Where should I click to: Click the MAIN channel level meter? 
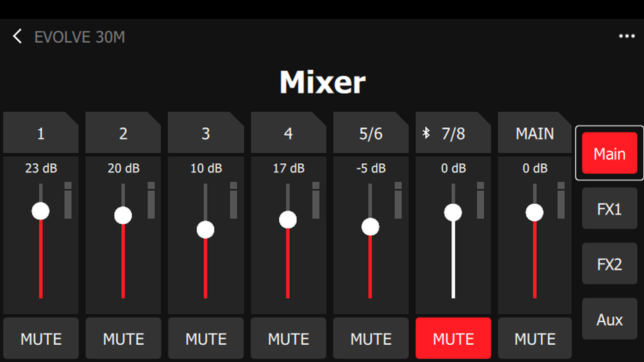click(561, 200)
